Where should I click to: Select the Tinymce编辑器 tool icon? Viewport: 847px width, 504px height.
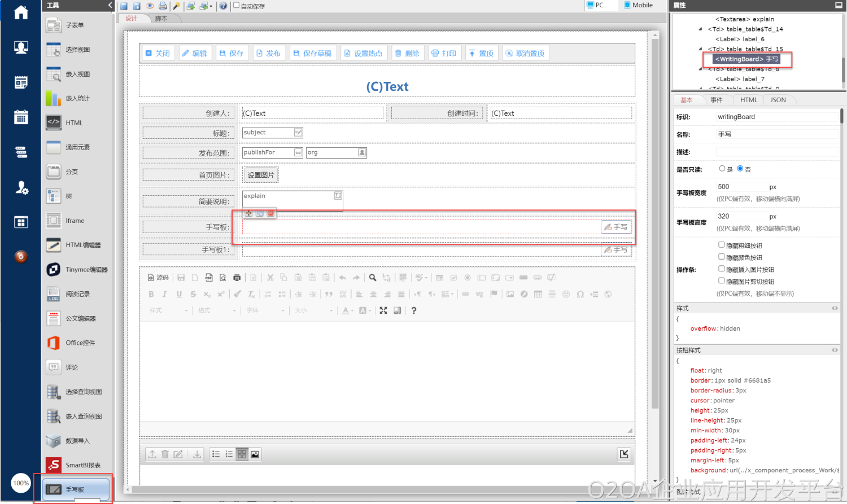tap(54, 270)
